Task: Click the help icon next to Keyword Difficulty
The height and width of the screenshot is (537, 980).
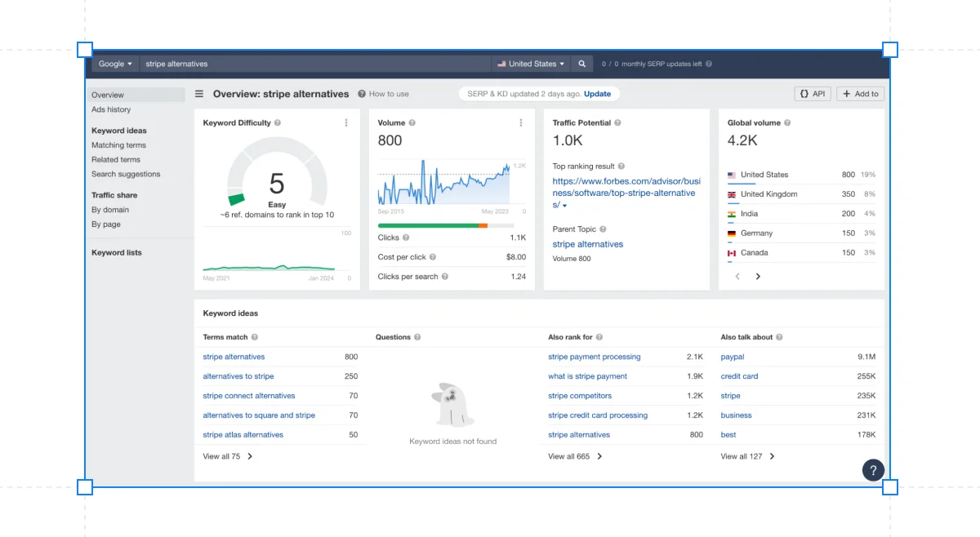Action: click(278, 123)
